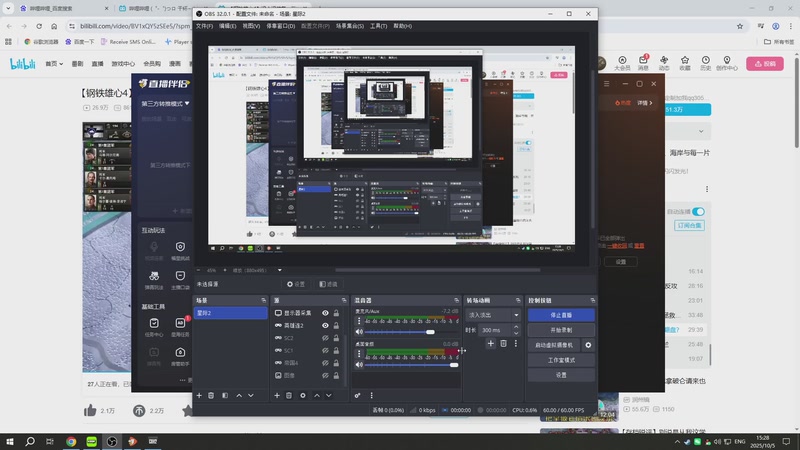Image resolution: width=800 pixels, height=450 pixels.
Task: Open Bilibili home nav dropdown
Action: click(54, 64)
